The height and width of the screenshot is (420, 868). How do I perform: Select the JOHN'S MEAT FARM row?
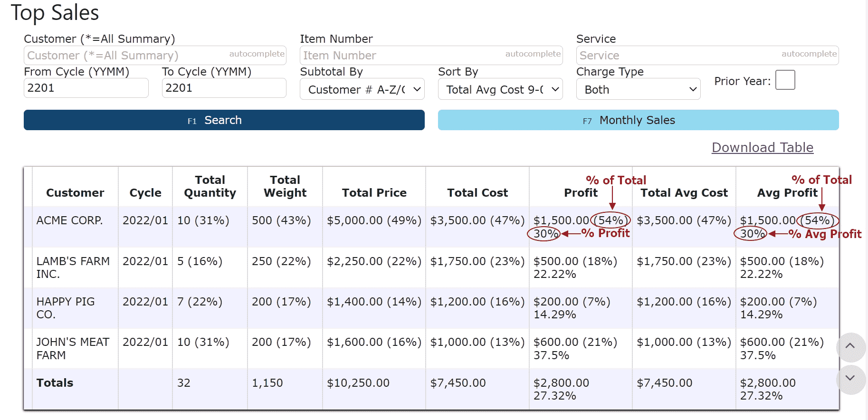(x=431, y=348)
